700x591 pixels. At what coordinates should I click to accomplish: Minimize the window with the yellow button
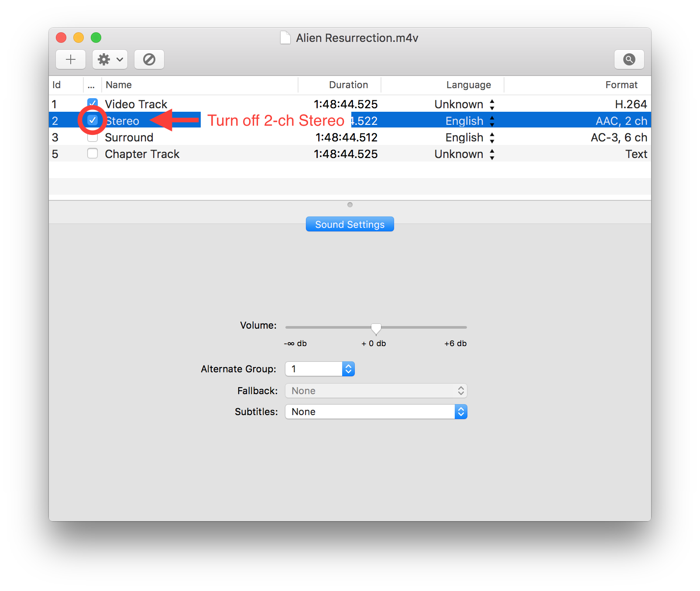click(79, 38)
